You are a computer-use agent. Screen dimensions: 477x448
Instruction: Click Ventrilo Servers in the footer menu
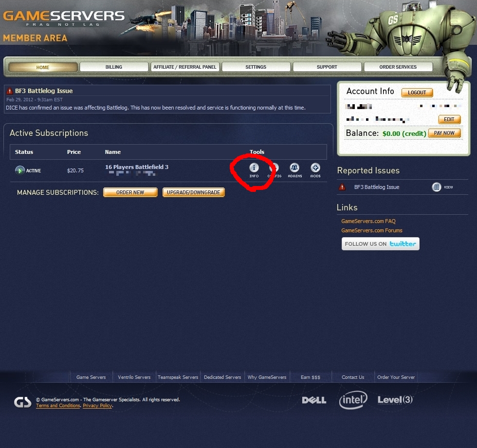pos(134,377)
